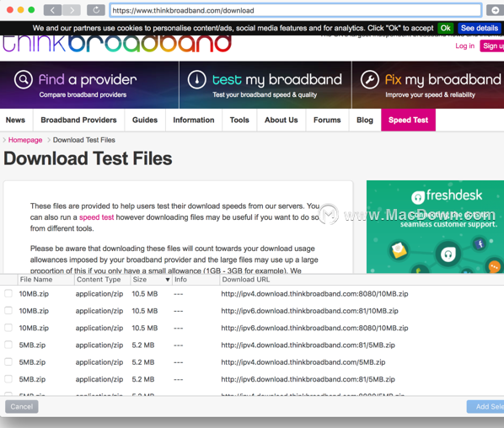
Task: Click the See details cookie button
Action: coord(480,29)
